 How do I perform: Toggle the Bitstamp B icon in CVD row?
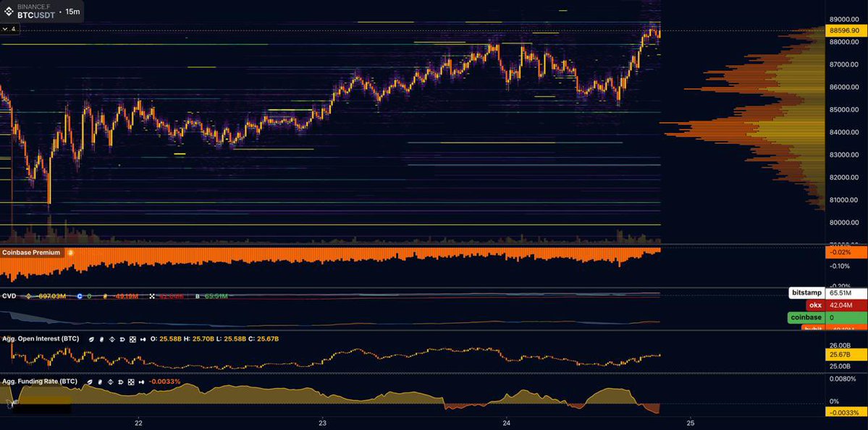tap(197, 296)
